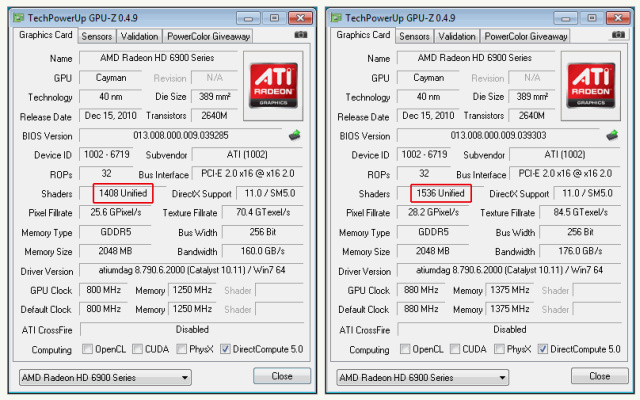Click the BIOS save chip icon in left window

[x=295, y=135]
